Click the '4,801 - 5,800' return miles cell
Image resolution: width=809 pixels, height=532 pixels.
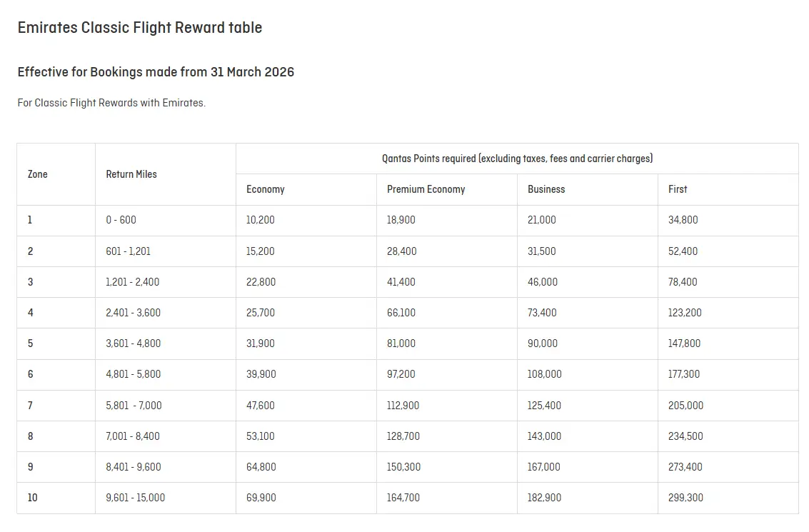(x=134, y=374)
